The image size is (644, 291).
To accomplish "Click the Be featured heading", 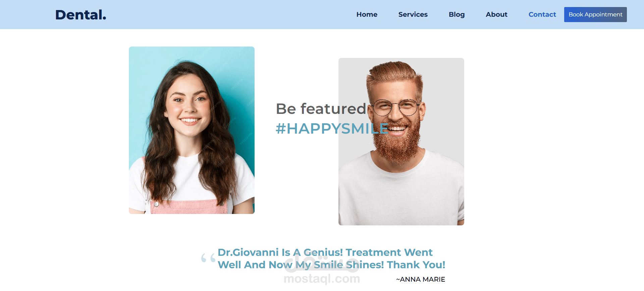I will tap(321, 109).
